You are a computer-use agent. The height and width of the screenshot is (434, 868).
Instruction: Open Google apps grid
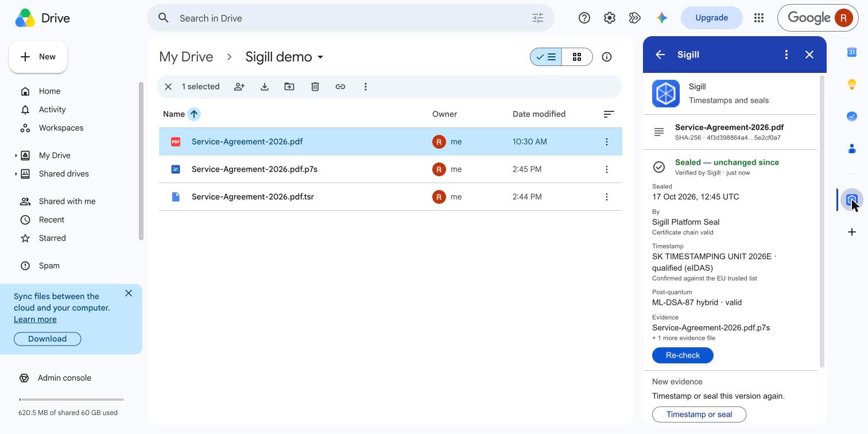(759, 18)
